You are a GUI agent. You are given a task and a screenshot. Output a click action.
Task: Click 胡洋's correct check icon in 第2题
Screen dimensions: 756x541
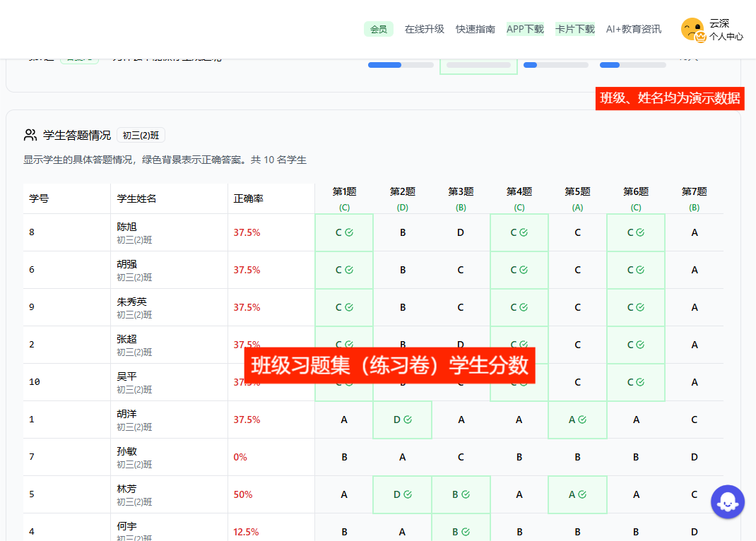tap(408, 420)
